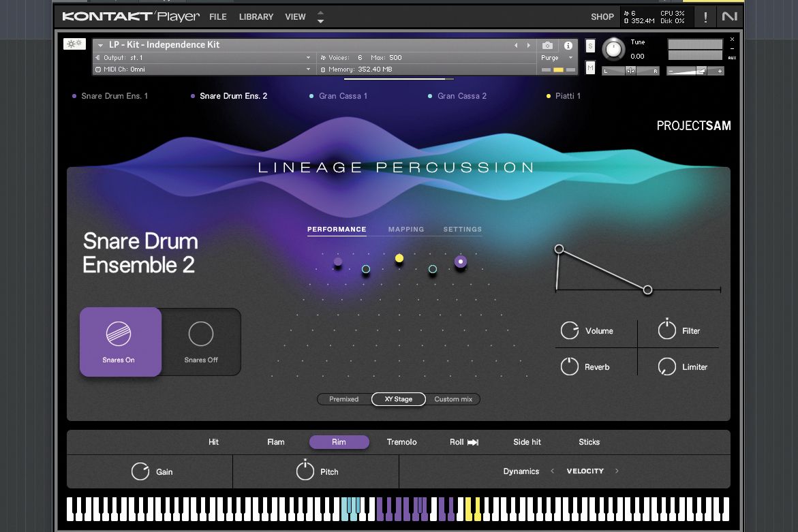The width and height of the screenshot is (798, 532).
Task: Select the Gran Cassa 1 instrument
Action: click(x=343, y=96)
